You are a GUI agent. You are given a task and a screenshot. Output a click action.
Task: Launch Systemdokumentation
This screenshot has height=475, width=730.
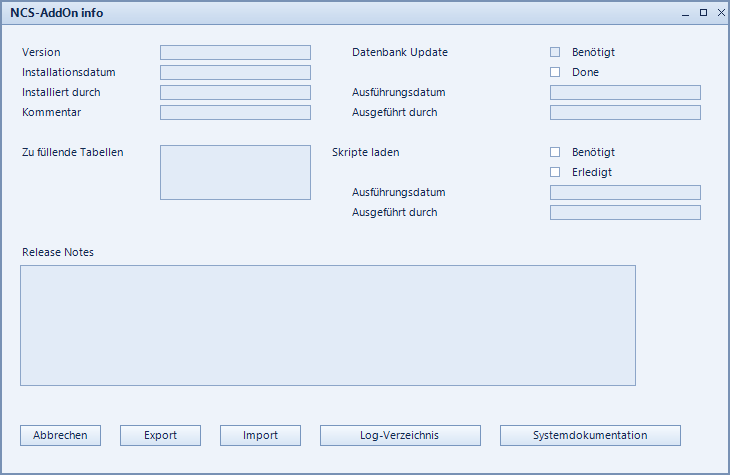tap(590, 435)
